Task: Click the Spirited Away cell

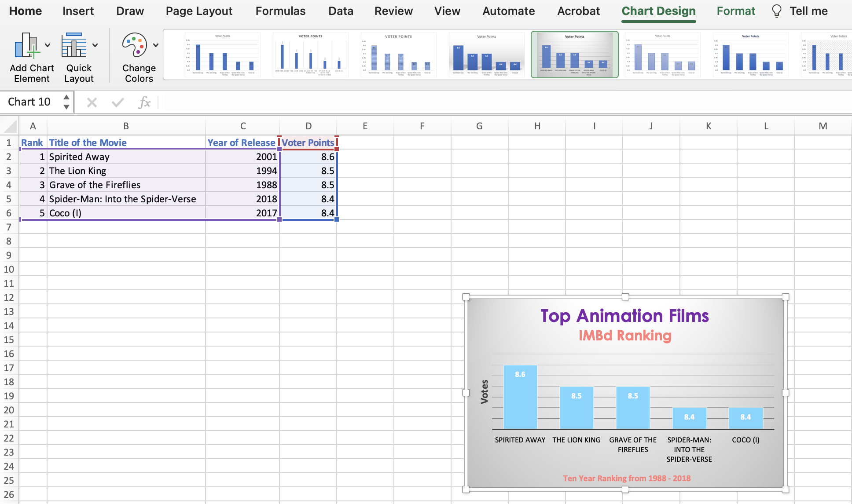Action: [x=126, y=157]
